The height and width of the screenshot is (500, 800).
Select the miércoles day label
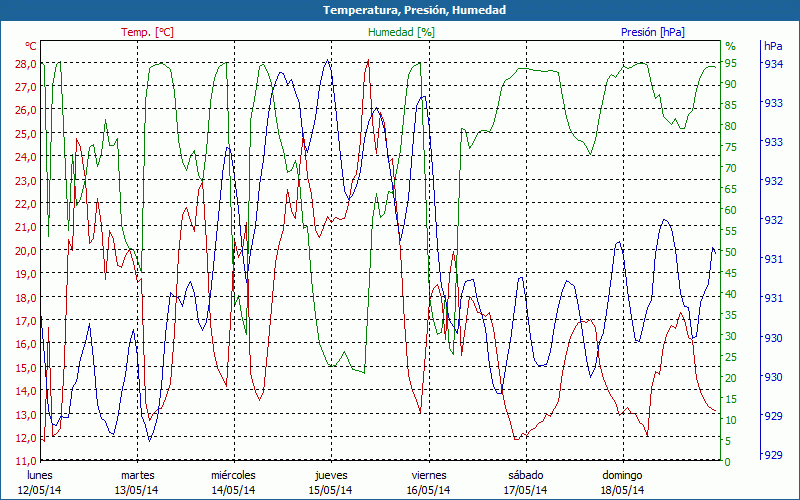pos(233,475)
